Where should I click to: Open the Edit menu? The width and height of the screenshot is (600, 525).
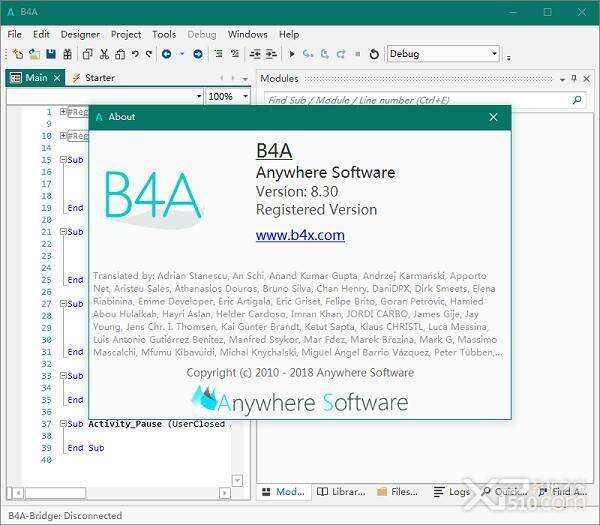tap(41, 34)
